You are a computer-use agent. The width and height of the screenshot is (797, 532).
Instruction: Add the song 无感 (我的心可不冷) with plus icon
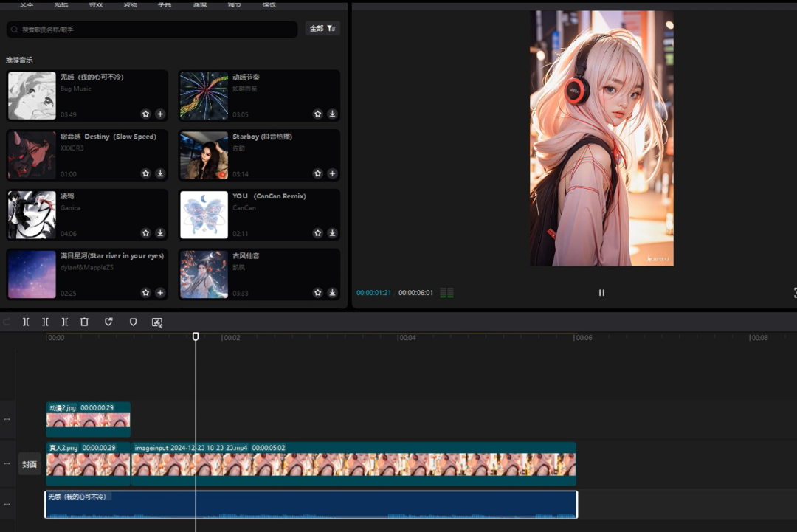pos(160,114)
